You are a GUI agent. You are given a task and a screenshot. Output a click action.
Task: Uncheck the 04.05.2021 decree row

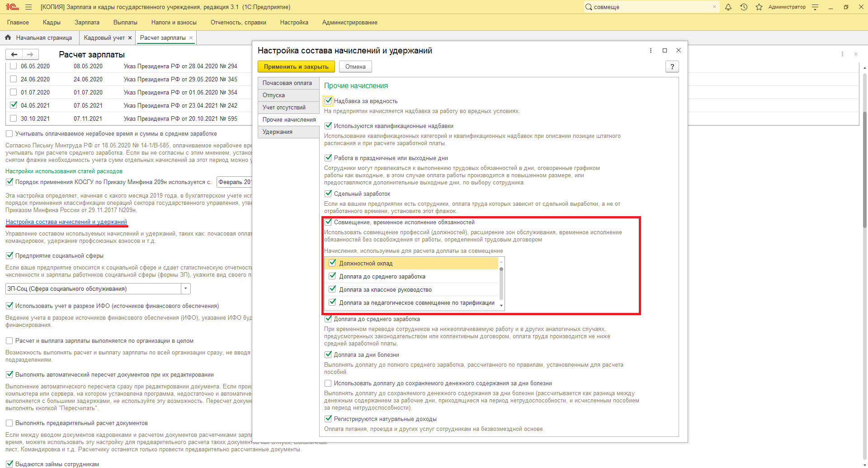pos(13,105)
